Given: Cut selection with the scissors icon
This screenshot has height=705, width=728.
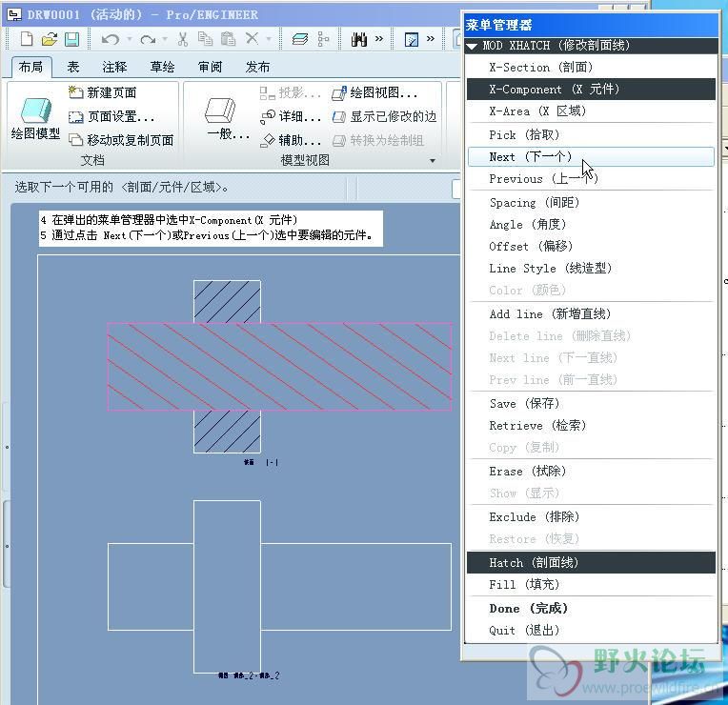Looking at the screenshot, I should (x=182, y=39).
